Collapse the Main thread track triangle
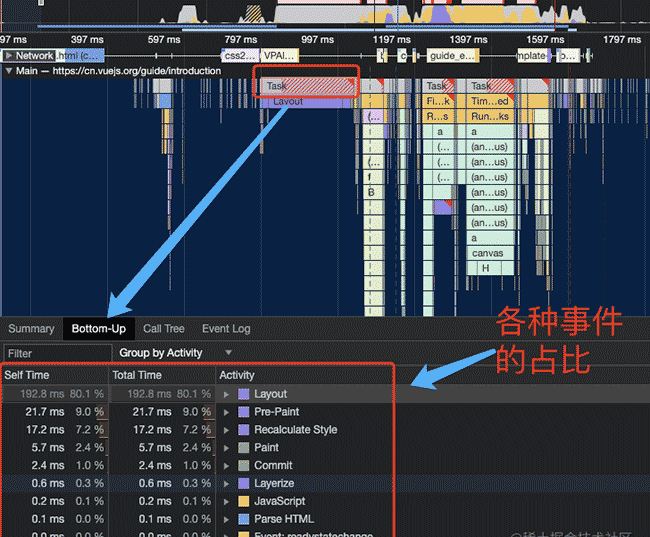Image resolution: width=650 pixels, height=537 pixels. (x=8, y=71)
